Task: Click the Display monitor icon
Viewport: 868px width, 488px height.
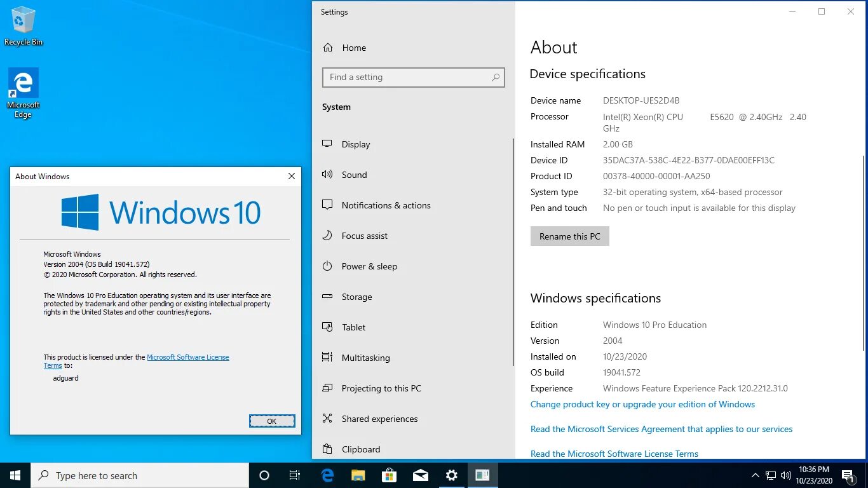Action: pos(327,144)
